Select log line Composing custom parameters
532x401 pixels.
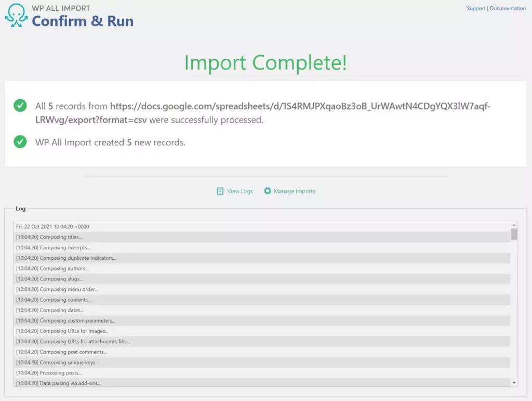262,320
